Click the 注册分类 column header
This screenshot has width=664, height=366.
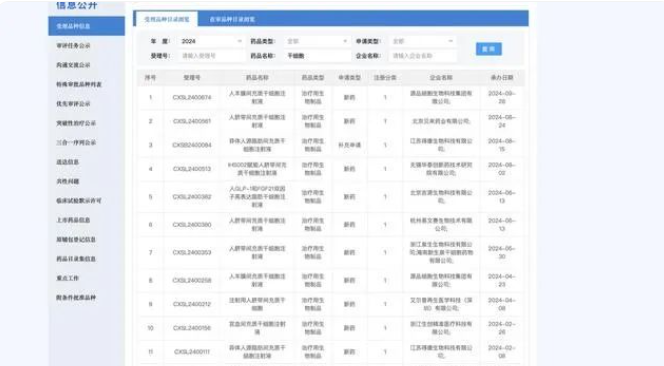385,78
